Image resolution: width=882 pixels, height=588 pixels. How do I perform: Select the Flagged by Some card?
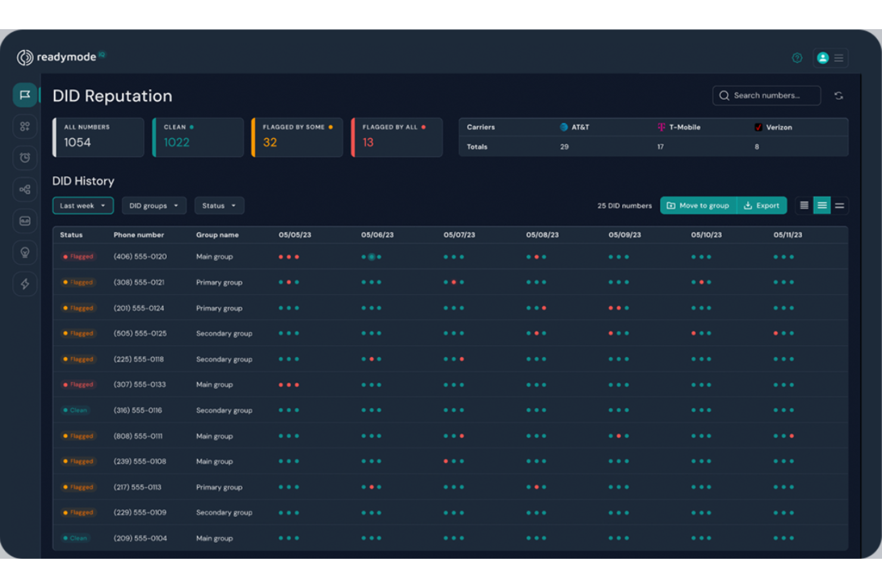coord(296,137)
